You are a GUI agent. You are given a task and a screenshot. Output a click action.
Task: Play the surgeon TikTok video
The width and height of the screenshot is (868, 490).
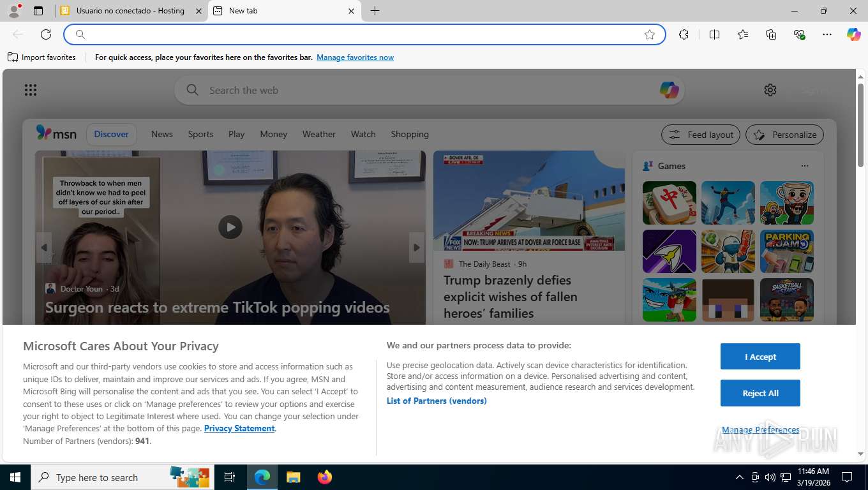(x=230, y=227)
